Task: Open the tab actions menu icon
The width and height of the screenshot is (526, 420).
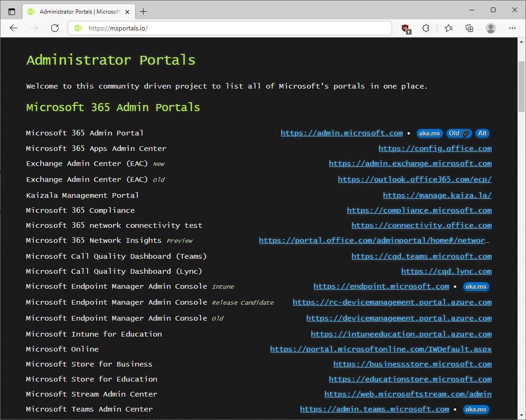Action: click(x=12, y=12)
